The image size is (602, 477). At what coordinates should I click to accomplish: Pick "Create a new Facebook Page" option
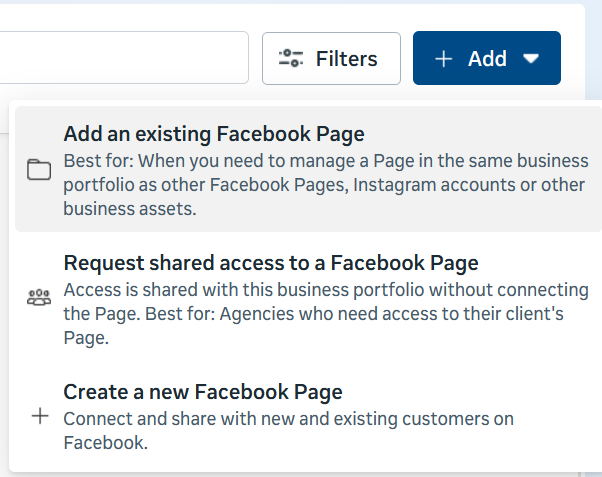(203, 391)
